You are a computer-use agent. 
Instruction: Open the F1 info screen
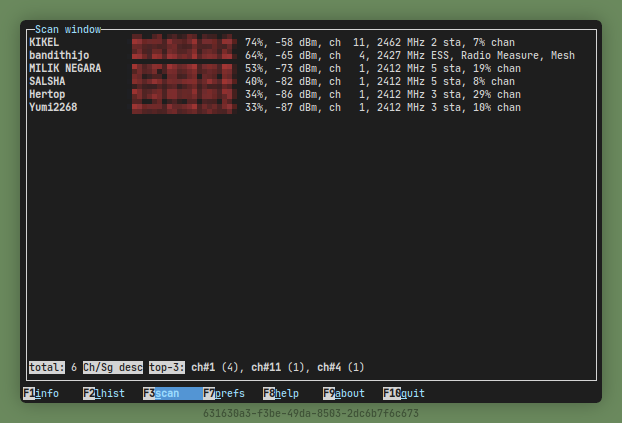42,394
